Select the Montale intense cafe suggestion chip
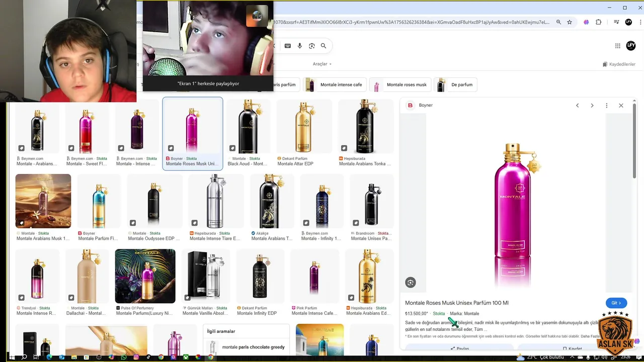 (335, 84)
